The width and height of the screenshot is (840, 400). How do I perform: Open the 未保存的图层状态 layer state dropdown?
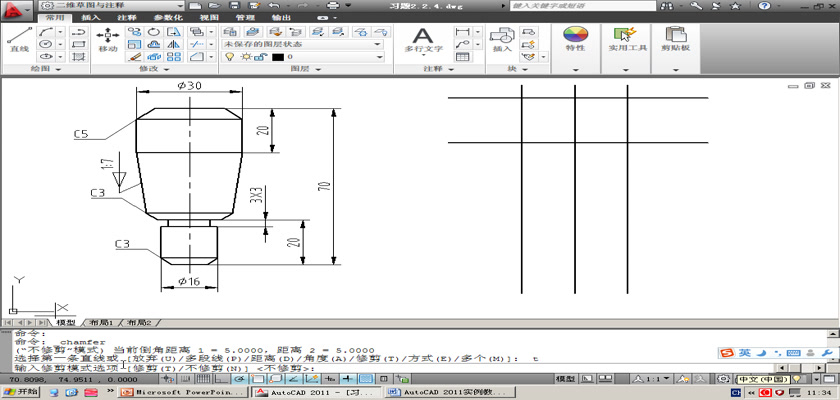click(x=302, y=44)
